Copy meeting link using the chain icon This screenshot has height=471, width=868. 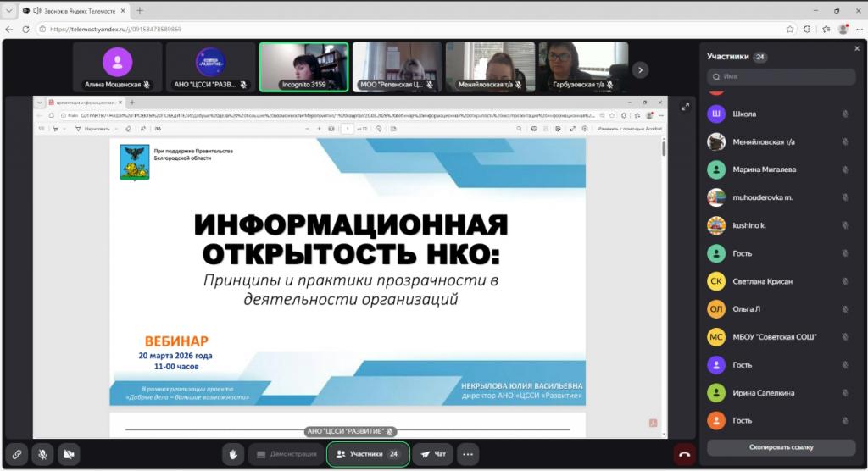coord(17,454)
